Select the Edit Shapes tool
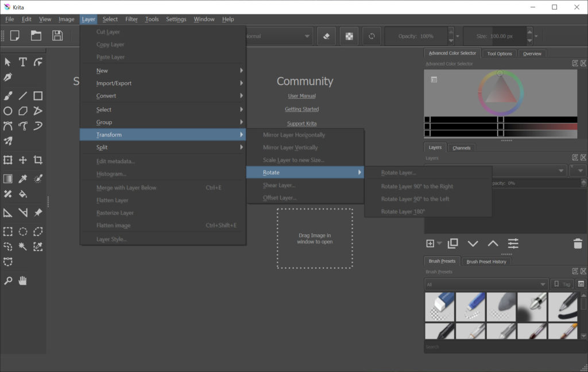Image resolution: width=588 pixels, height=372 pixels. 38,62
